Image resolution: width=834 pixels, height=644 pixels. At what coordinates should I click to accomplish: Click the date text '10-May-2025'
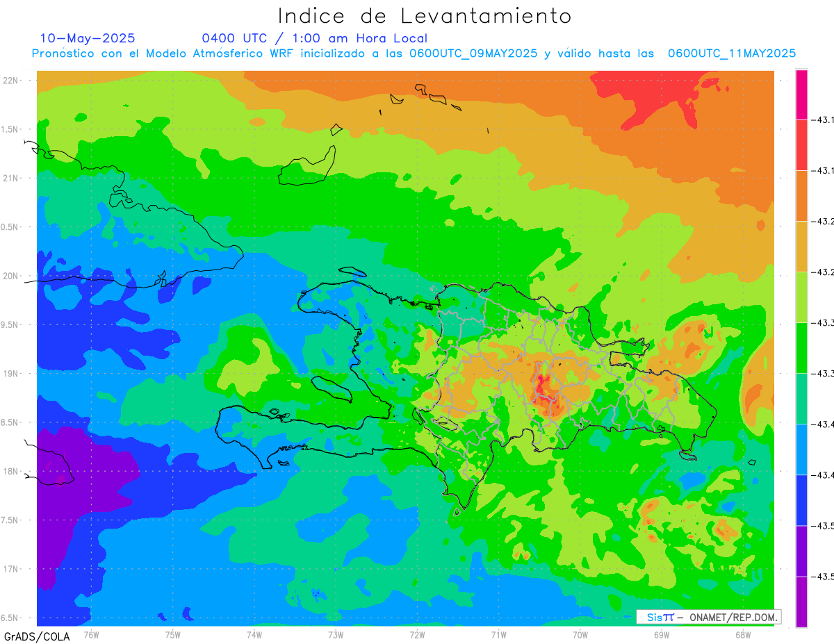88,38
